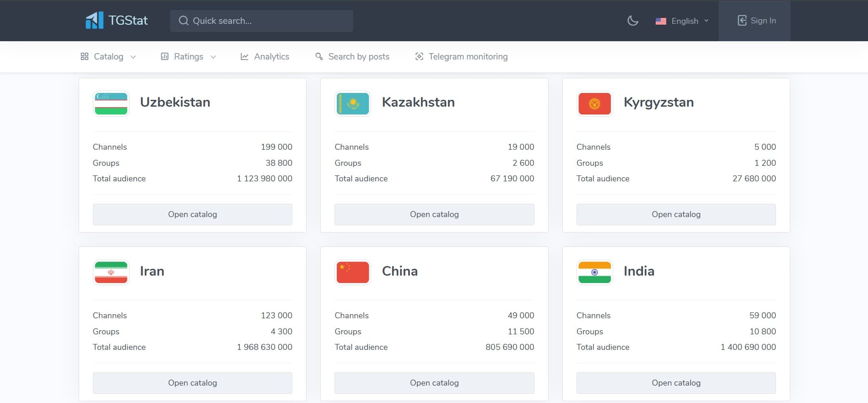Click the Uzbekistan flag icon
Image resolution: width=868 pixels, height=403 pixels.
tap(111, 103)
